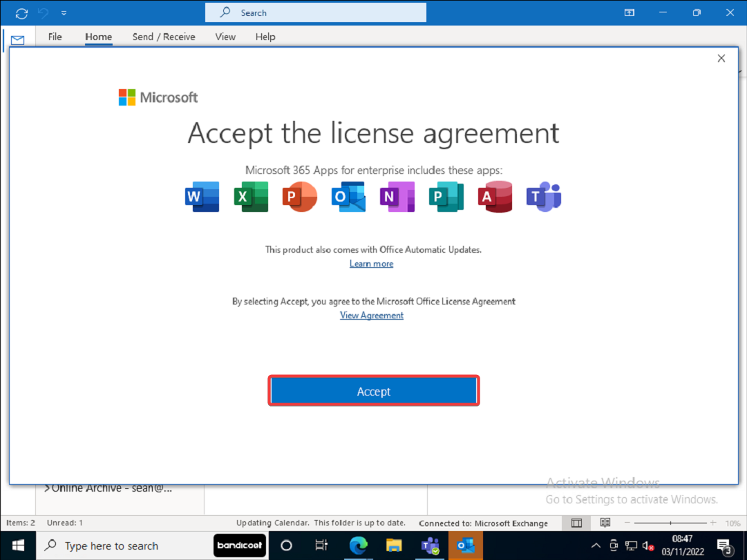Switch to Reading view in the status bar

(x=605, y=523)
